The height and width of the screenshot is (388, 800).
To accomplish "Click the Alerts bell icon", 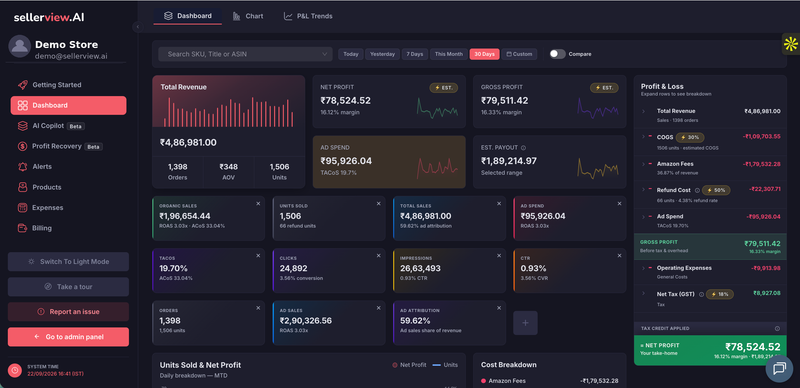I will (x=22, y=166).
